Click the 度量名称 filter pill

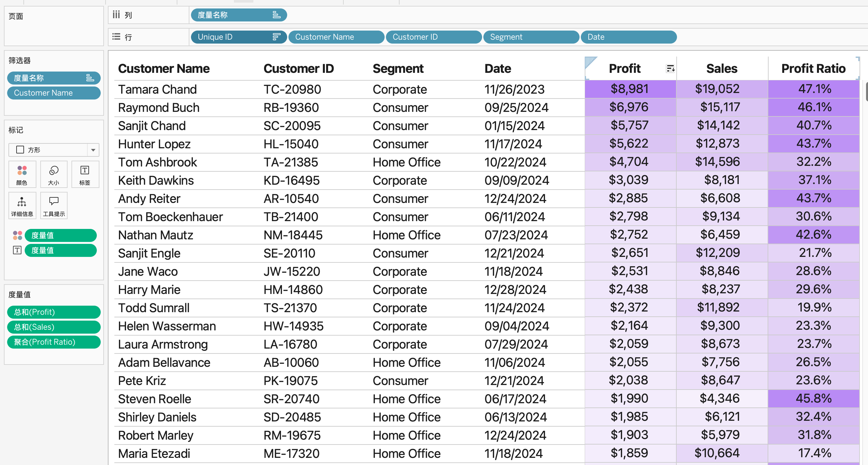tap(54, 78)
